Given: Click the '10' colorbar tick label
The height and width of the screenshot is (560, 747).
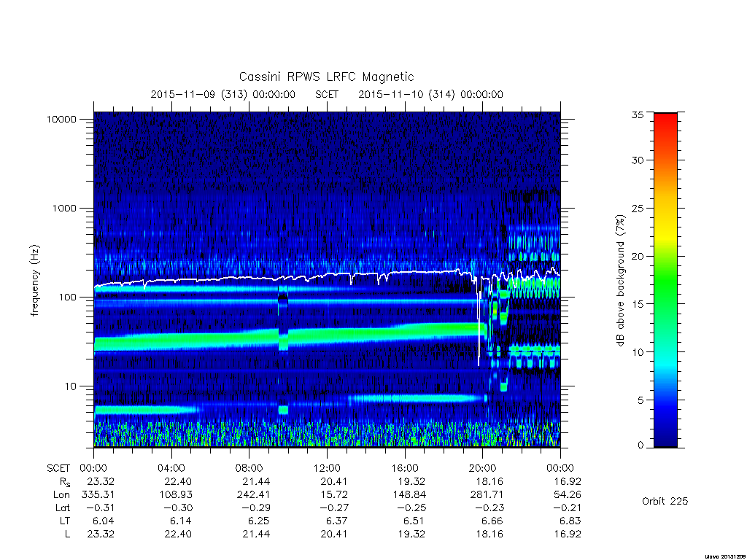Looking at the screenshot, I should [x=637, y=352].
